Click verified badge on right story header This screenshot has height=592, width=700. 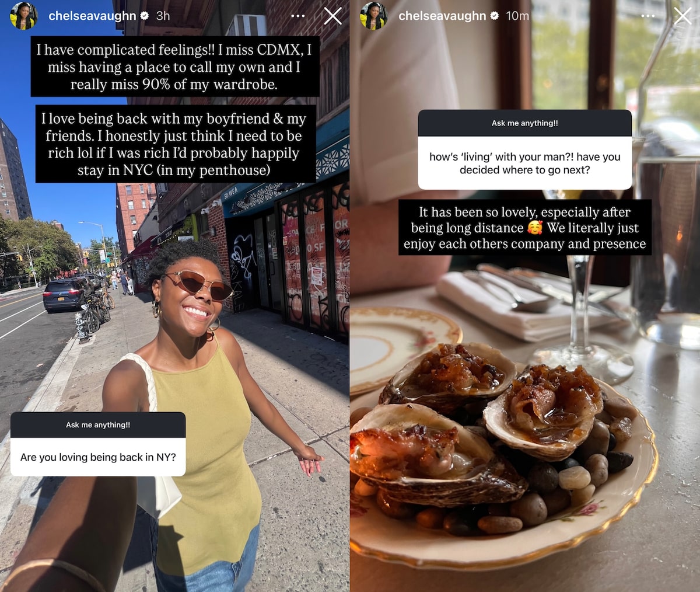coord(495,16)
